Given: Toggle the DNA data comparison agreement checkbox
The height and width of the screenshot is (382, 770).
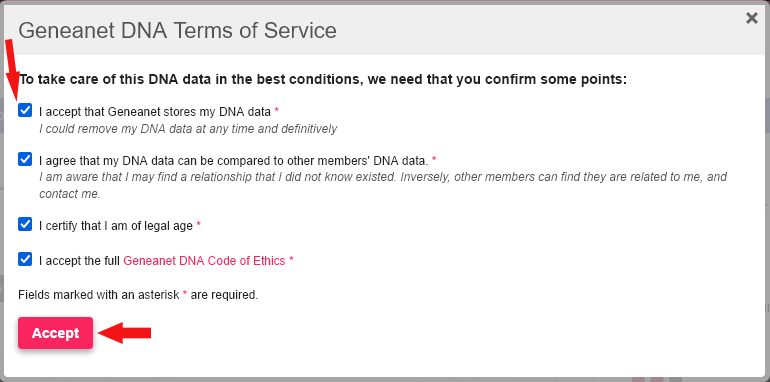Looking at the screenshot, I should tap(25, 159).
